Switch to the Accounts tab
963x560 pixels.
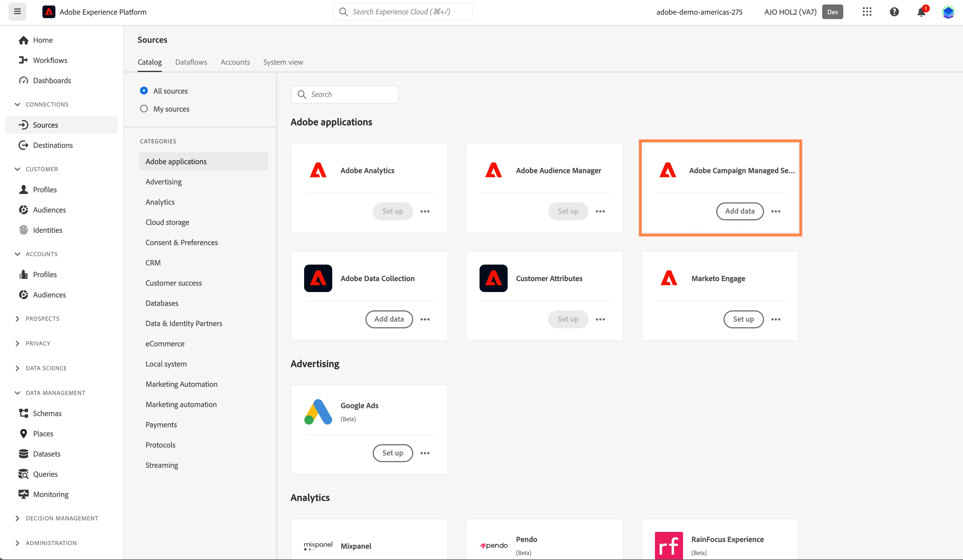235,62
